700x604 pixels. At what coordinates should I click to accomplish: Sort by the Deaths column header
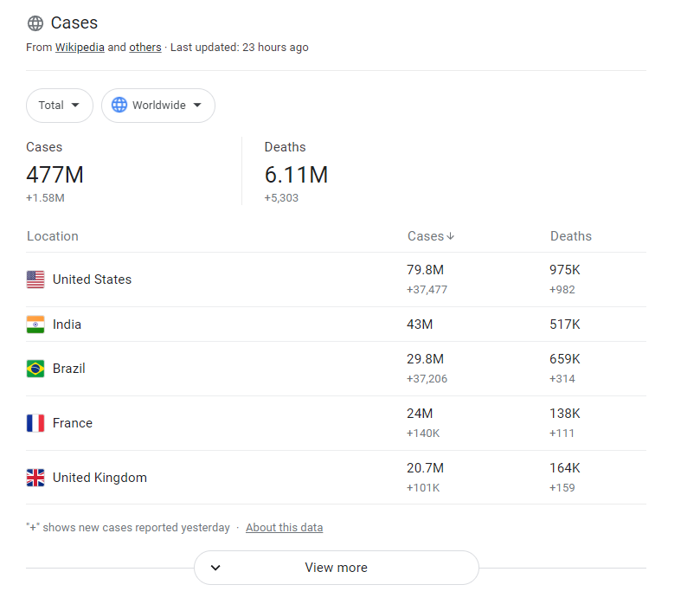pos(571,236)
